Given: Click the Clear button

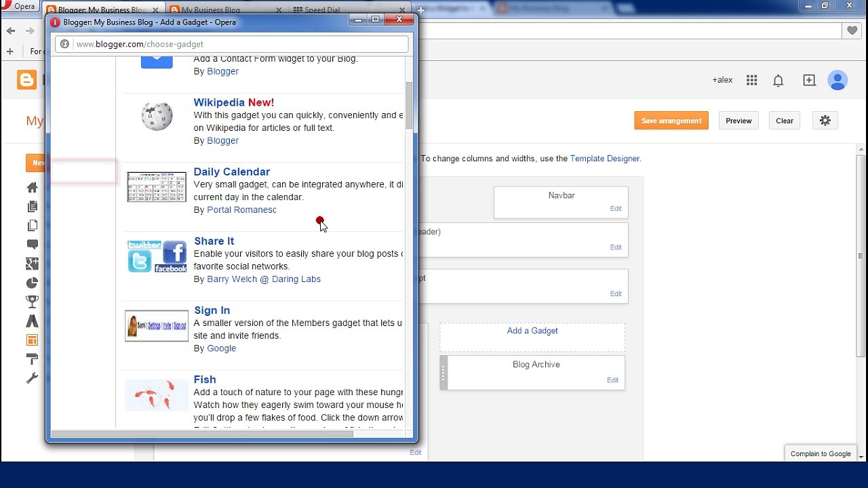Looking at the screenshot, I should tap(785, 121).
